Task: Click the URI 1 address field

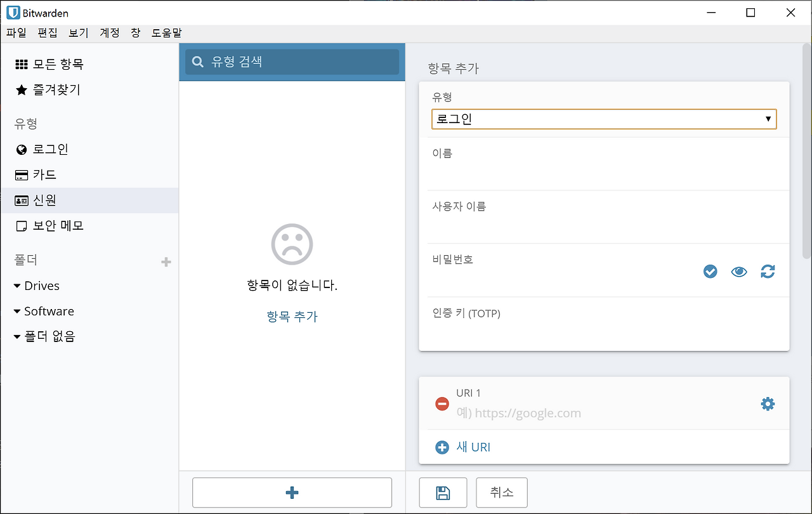Action: 603,413
